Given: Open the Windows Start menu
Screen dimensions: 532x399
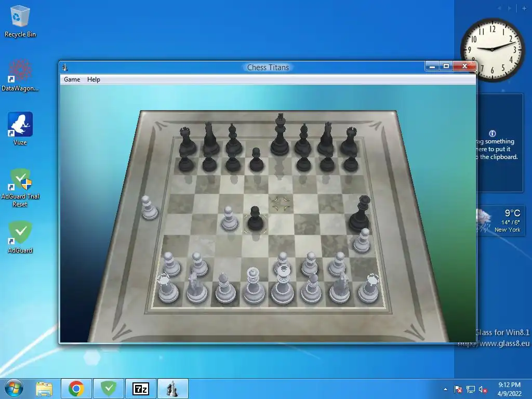Looking at the screenshot, I should (x=14, y=389).
